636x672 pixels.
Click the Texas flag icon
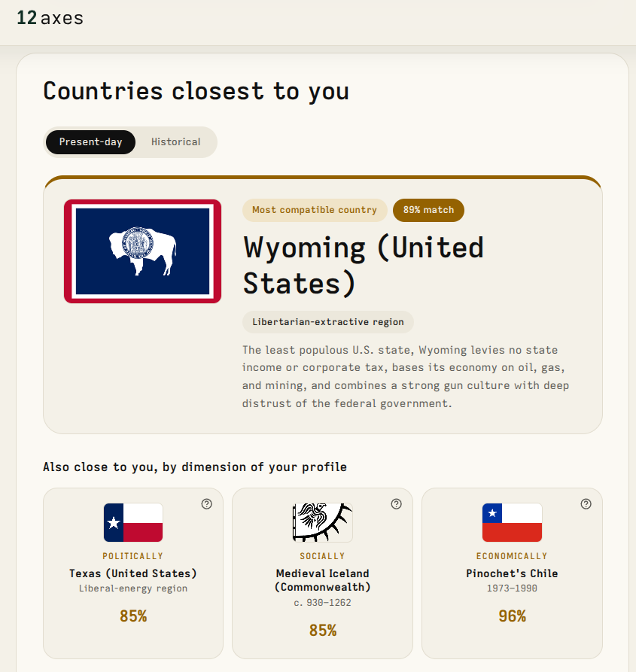[x=133, y=522]
